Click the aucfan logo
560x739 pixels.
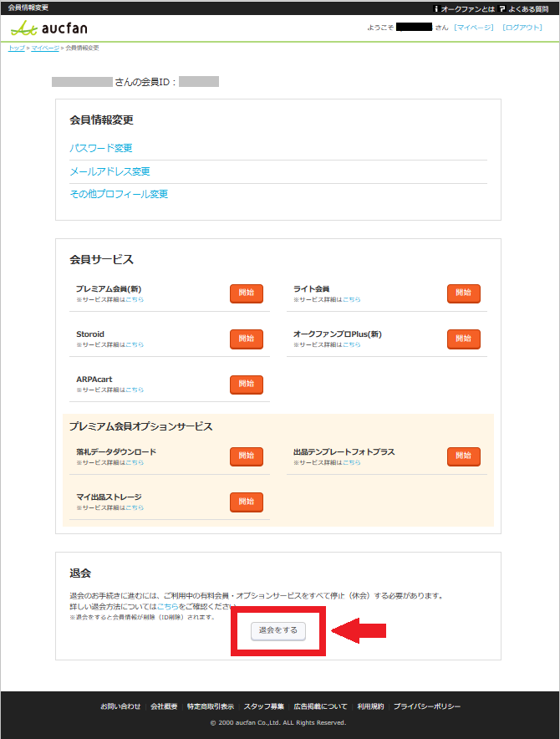coord(48,28)
